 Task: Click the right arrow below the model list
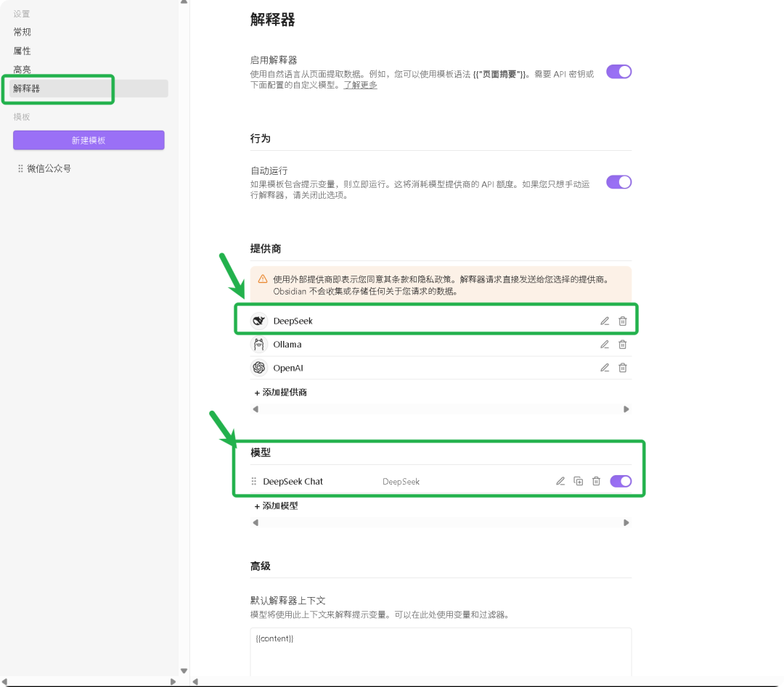(x=626, y=522)
